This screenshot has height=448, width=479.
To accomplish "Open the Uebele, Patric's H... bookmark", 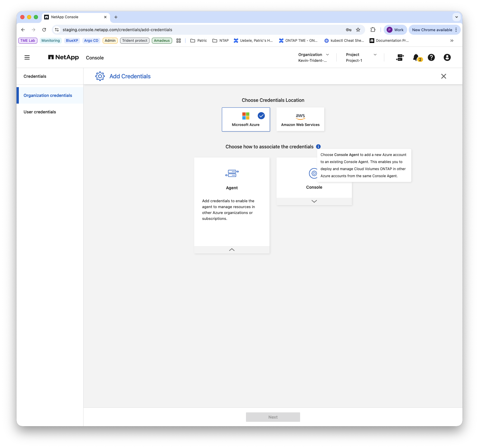I will 253,41.
